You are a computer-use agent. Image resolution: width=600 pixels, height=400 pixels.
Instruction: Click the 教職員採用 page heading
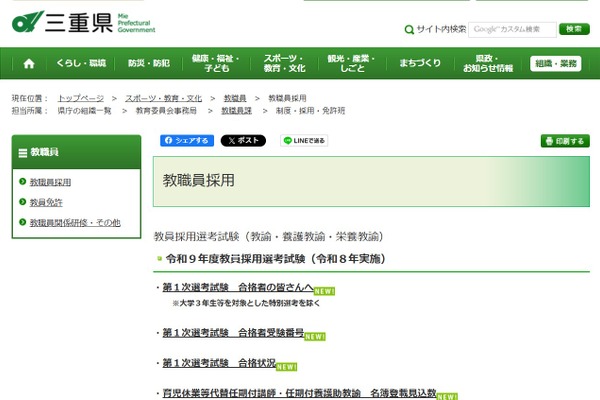(199, 181)
